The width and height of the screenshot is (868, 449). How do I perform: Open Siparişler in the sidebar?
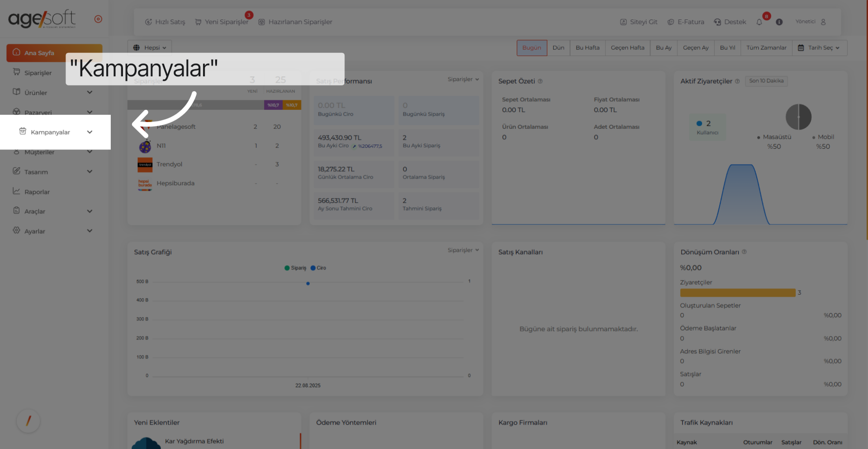click(38, 73)
